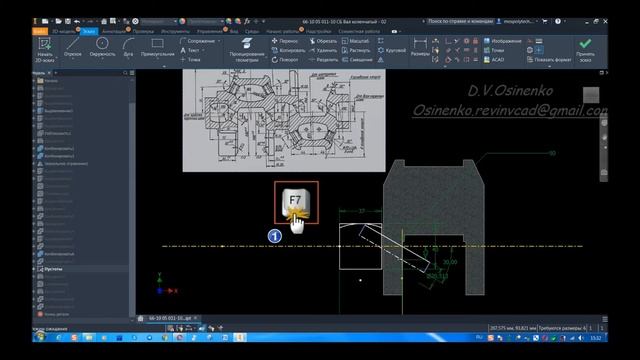This screenshot has width=640, height=360.
Task: Open the shopping cart icon in title bar
Action: (x=545, y=21)
